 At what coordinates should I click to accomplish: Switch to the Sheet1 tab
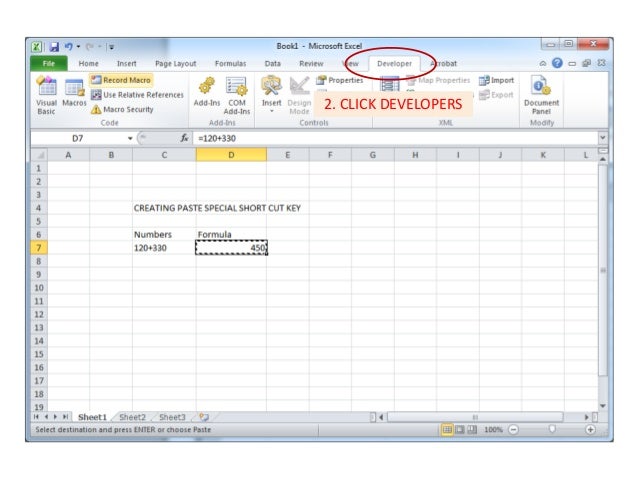point(92,417)
